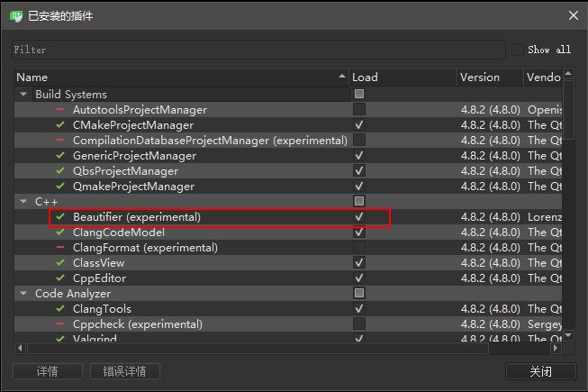Screen dimensions: 588x392
Task: Click red dash icon beside AutotoolsProjectManager
Action: click(60, 110)
